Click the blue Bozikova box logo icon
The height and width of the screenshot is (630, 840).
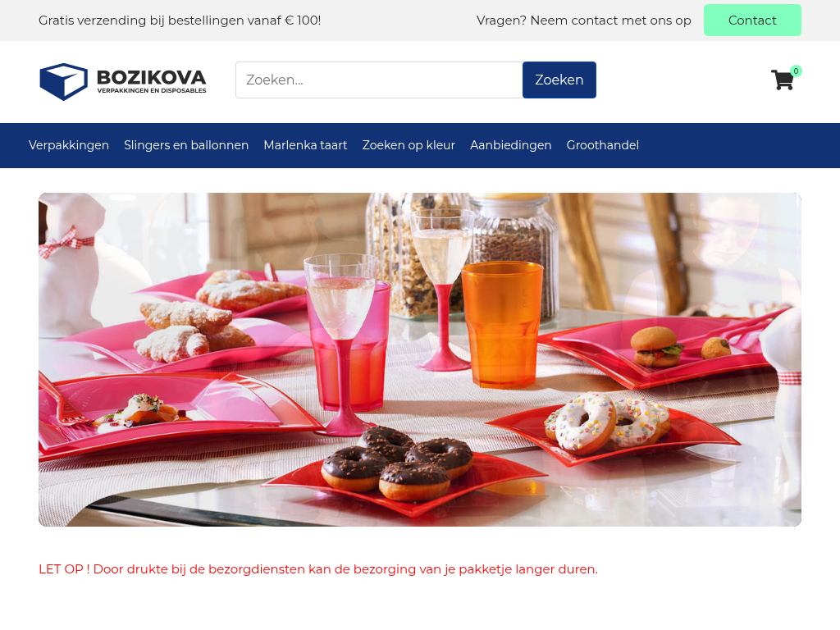[64, 81]
